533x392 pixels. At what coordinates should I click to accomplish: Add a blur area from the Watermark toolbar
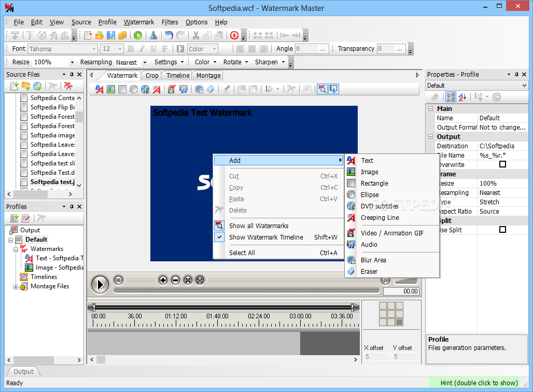199,89
